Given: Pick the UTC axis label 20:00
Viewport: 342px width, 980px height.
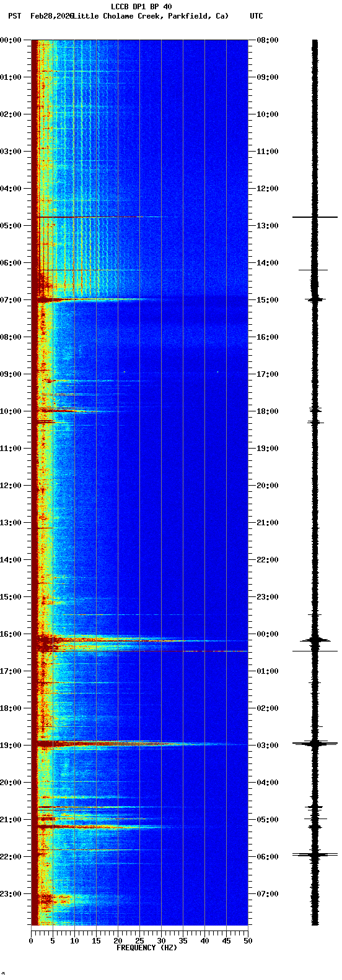Looking at the screenshot, I should tap(268, 486).
